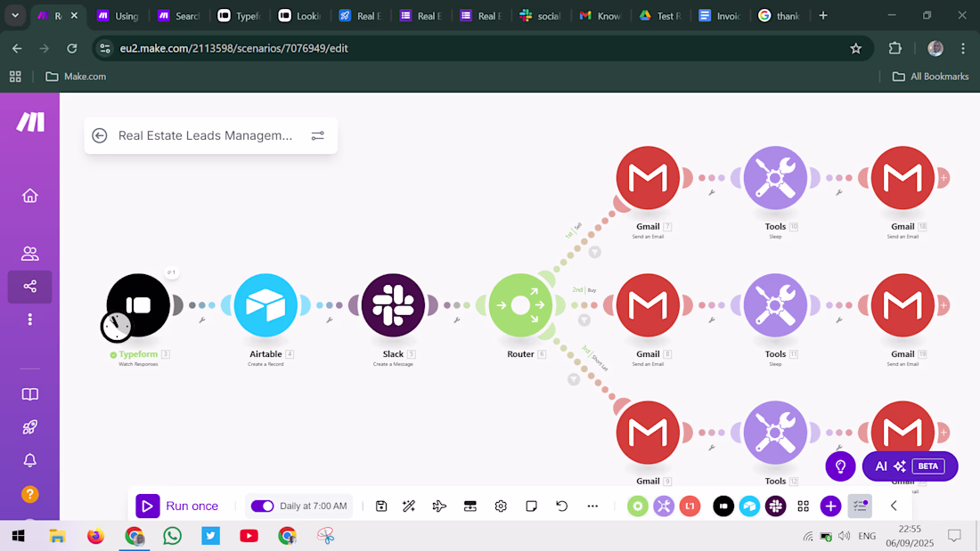
Task: Open all apps grid icon in toolbar
Action: coord(803,506)
